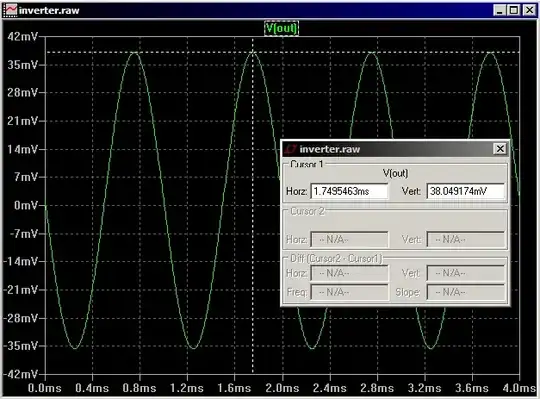The width and height of the screenshot is (540, 399).
Task: Click the 2.0ms time axis label
Action: [282, 388]
